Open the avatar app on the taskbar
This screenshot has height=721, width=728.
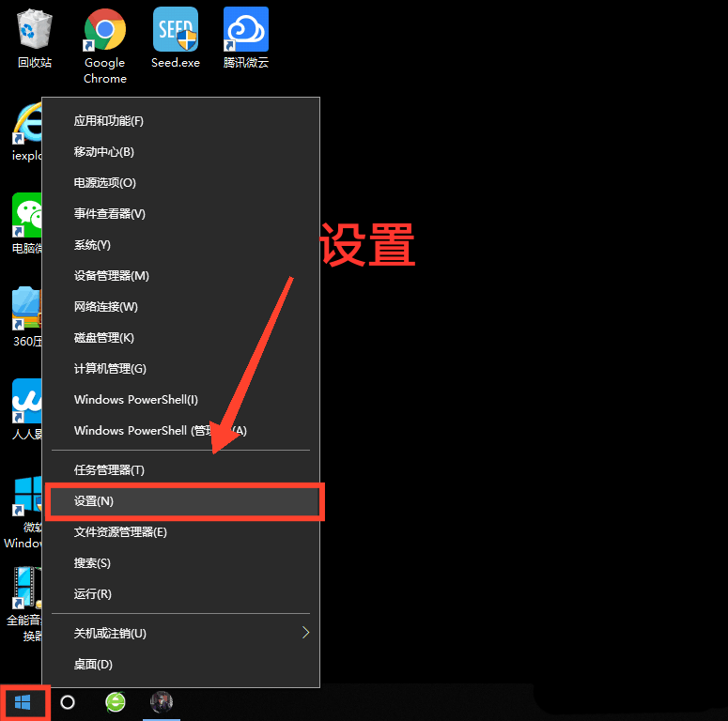coord(162,702)
